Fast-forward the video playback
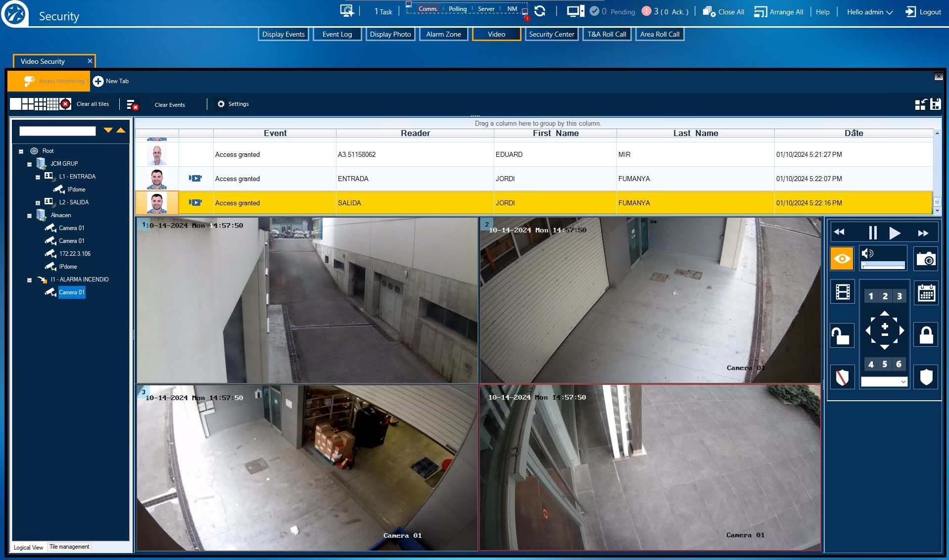 click(923, 233)
